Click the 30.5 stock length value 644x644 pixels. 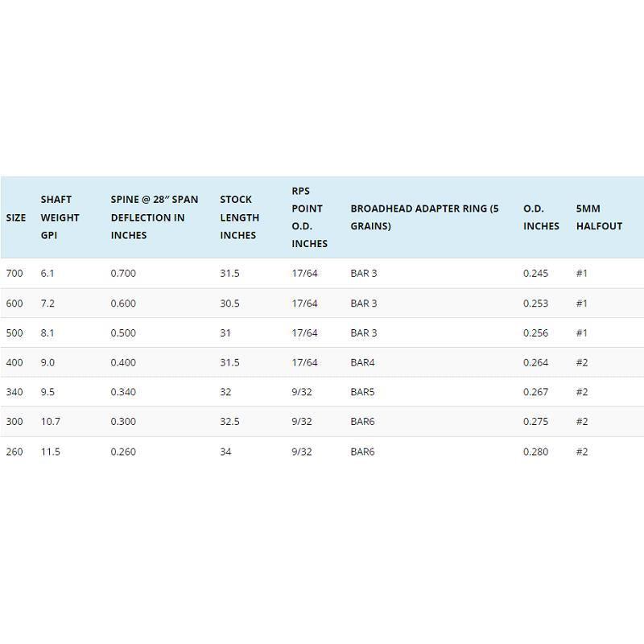pos(229,303)
